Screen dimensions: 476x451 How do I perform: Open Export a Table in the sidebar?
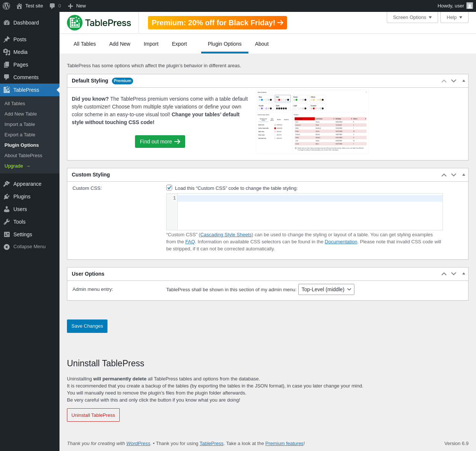(20, 135)
